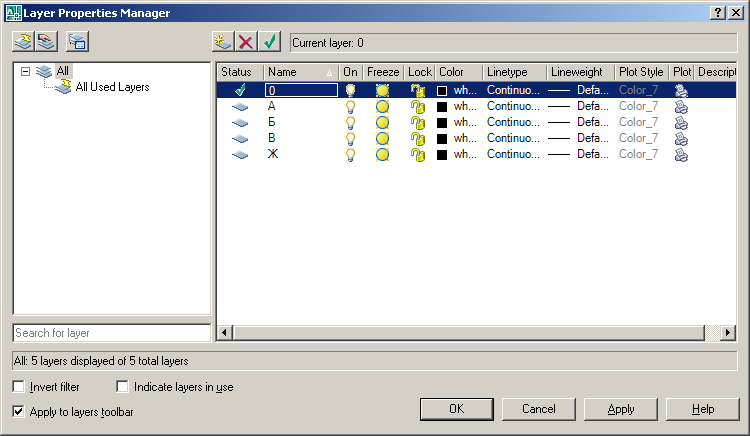Image resolution: width=750 pixels, height=436 pixels.
Task: Open the color swatch for layer Ж
Action: tap(442, 155)
